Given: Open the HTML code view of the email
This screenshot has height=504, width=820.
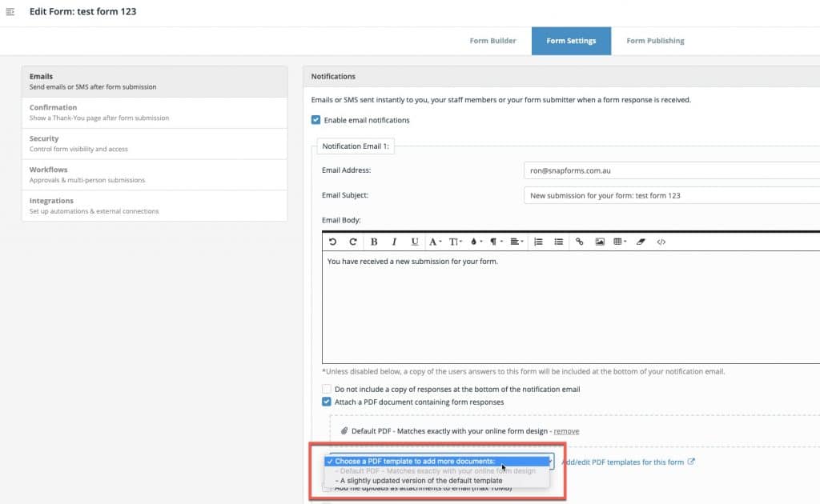Looking at the screenshot, I should coord(660,241).
